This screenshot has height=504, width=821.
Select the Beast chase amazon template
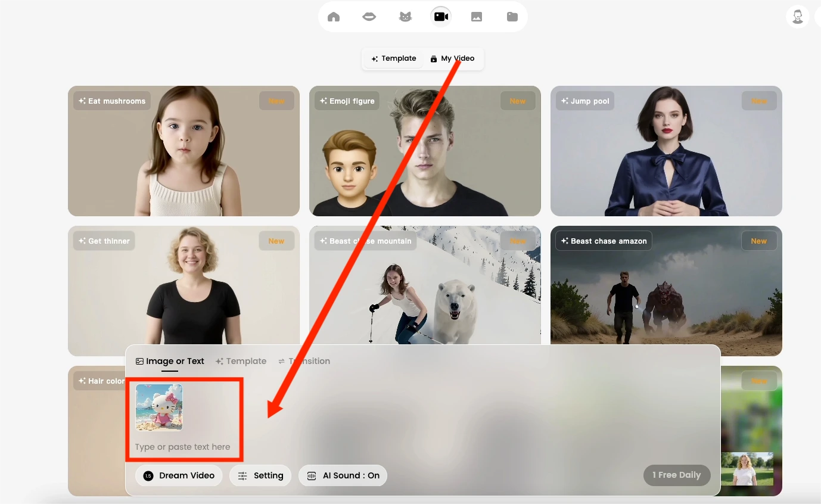click(666, 291)
